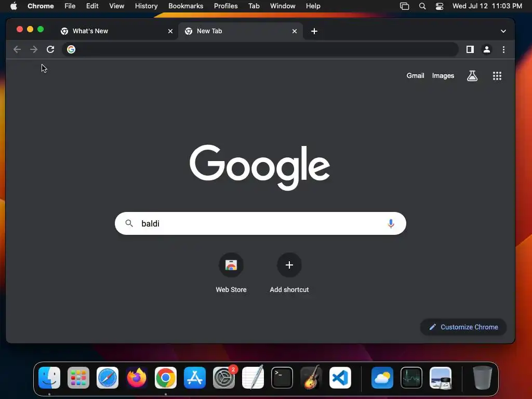Open TextEdit from the Dock
This screenshot has height=399, width=532.
[253, 378]
